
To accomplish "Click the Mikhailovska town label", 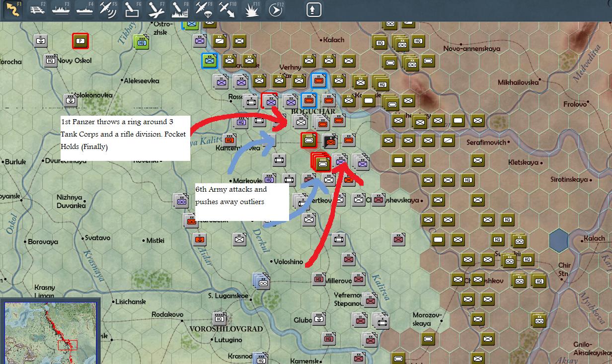I will click(x=519, y=82).
